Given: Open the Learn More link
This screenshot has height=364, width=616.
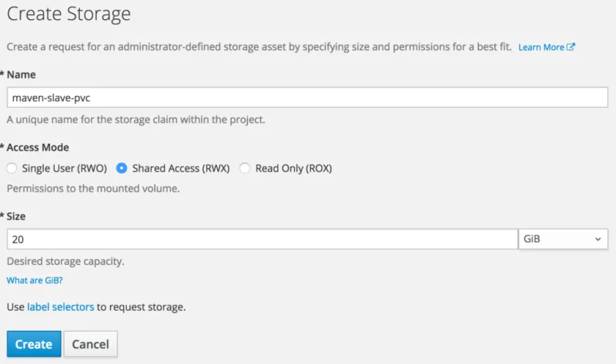Looking at the screenshot, I should 541,47.
